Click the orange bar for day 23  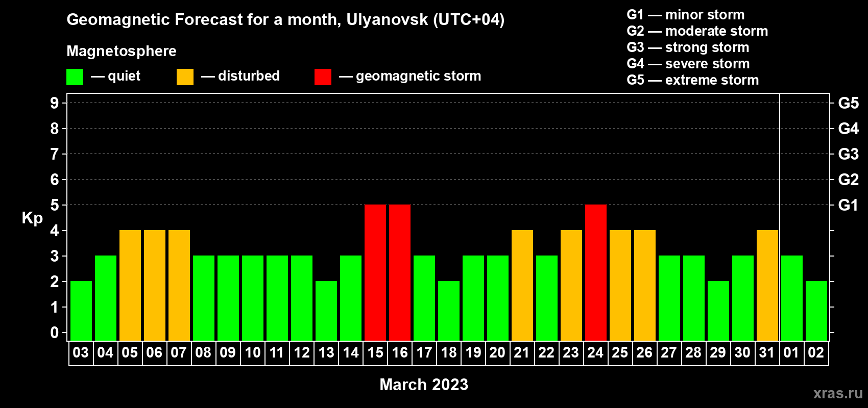pyautogui.click(x=571, y=285)
